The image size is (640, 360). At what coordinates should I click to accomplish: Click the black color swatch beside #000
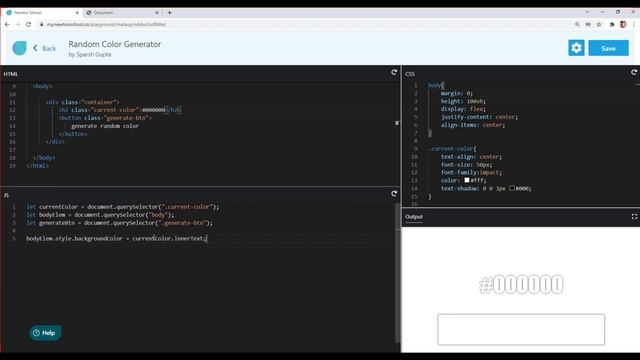click(512, 188)
